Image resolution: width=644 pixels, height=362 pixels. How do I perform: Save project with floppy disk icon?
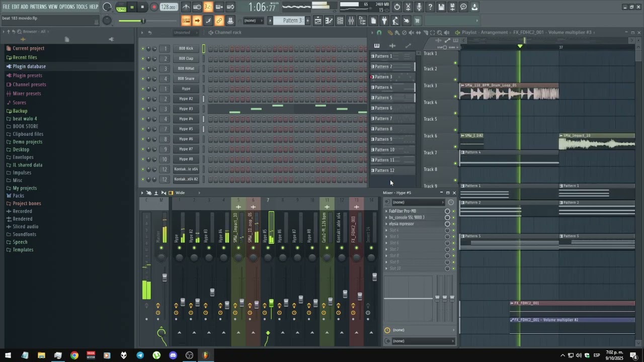[x=441, y=7]
